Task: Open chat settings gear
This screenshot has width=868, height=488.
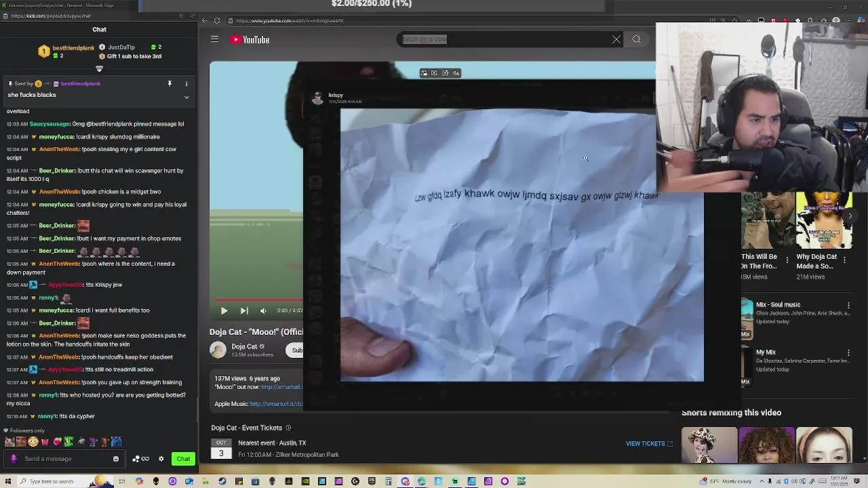Action: click(x=161, y=459)
